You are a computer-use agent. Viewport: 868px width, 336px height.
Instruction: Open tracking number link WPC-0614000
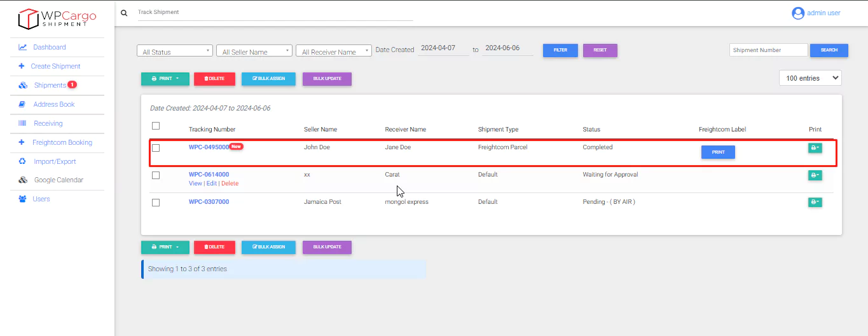[x=209, y=175]
